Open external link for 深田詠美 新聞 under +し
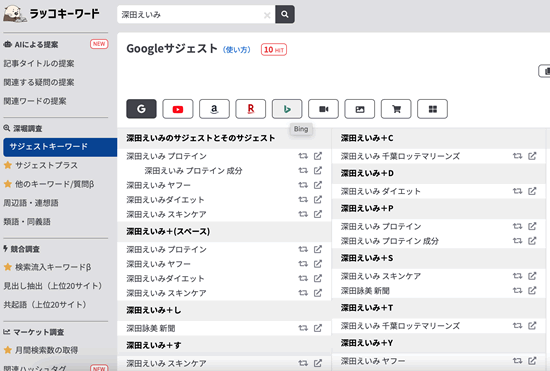Viewport: 550px width, 371px height. point(318,328)
